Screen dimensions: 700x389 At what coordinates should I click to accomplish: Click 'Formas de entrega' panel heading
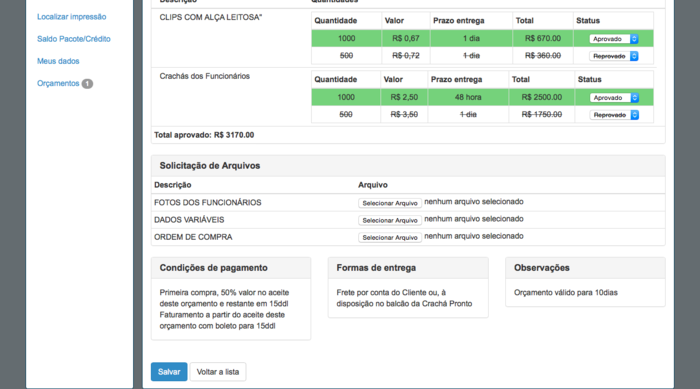click(x=376, y=268)
